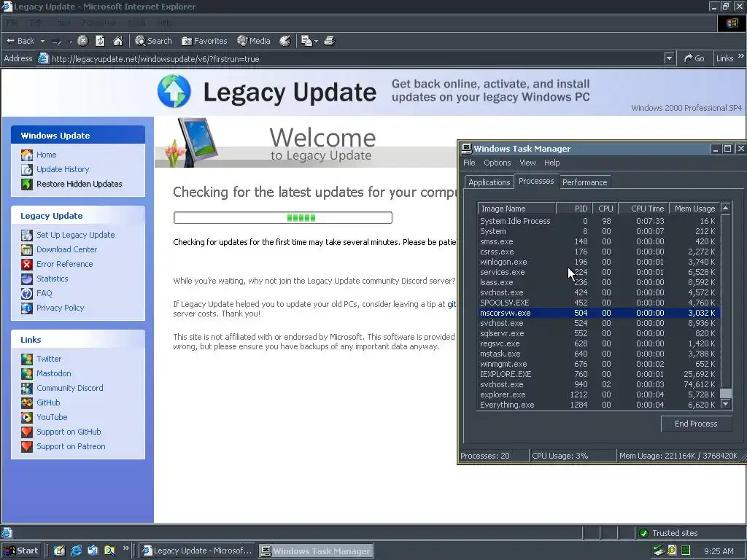
Task: Open Restore Hidden Updates link
Action: click(79, 184)
